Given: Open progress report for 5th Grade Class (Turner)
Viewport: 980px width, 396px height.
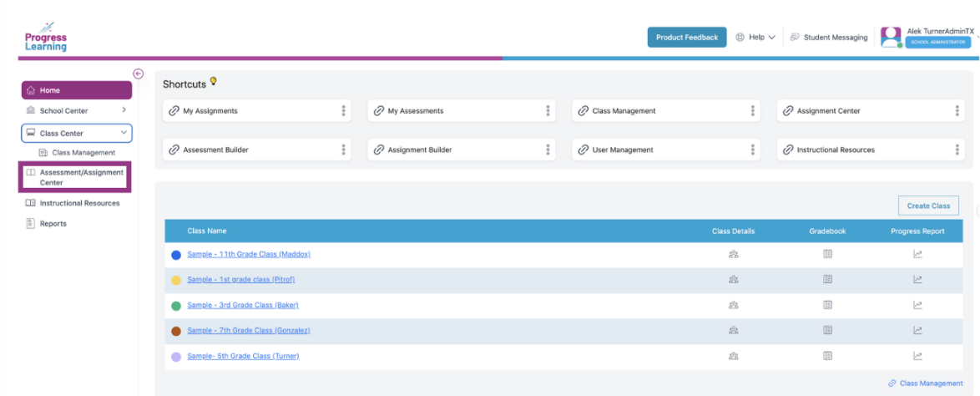Looking at the screenshot, I should point(917,356).
